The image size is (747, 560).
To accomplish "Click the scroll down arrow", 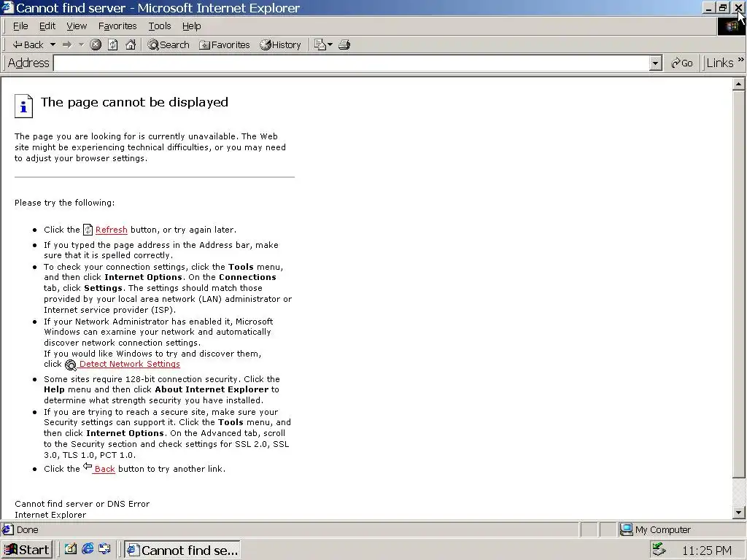I will 738,513.
